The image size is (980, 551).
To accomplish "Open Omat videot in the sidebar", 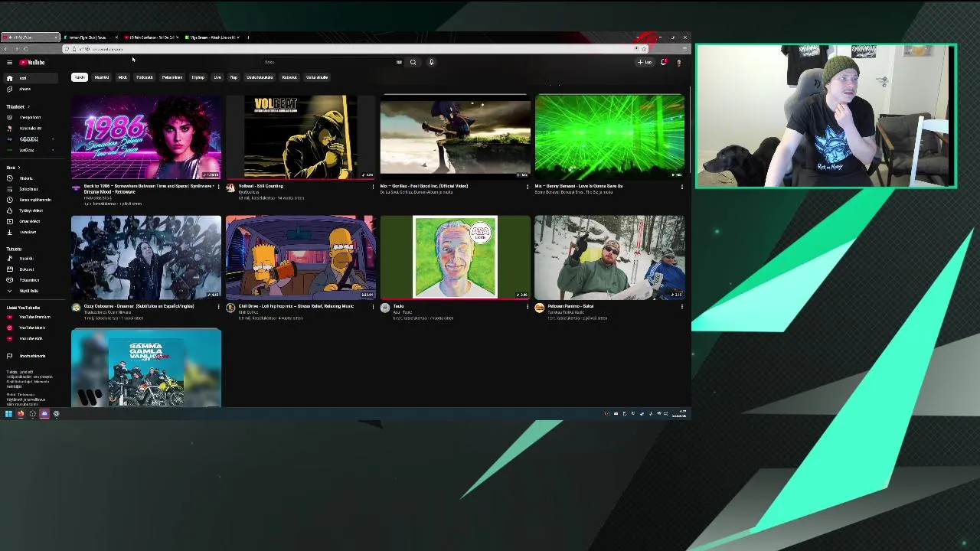I will pos(29,221).
